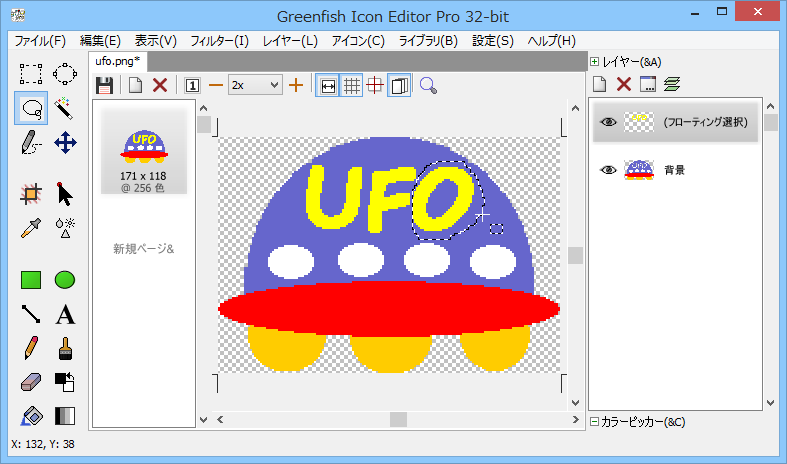Toggle visibility of the 背景 layer
The width and height of the screenshot is (787, 464).
point(607,170)
